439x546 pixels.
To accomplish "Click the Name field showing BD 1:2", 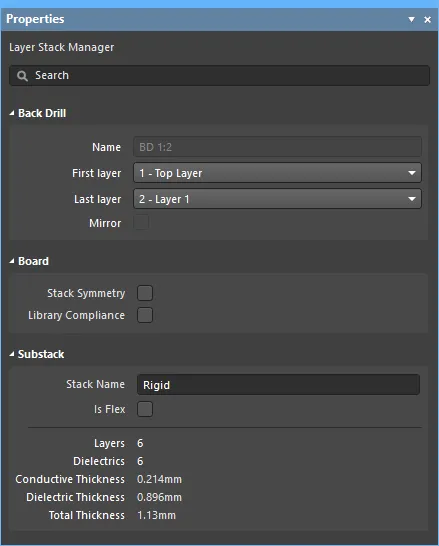I will (x=277, y=147).
